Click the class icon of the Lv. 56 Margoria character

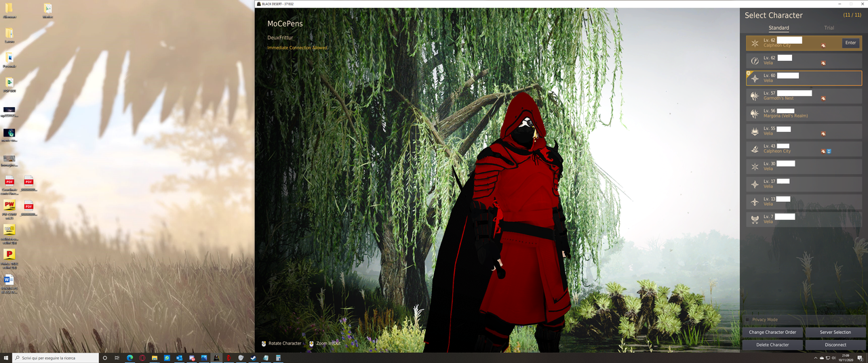(x=755, y=114)
